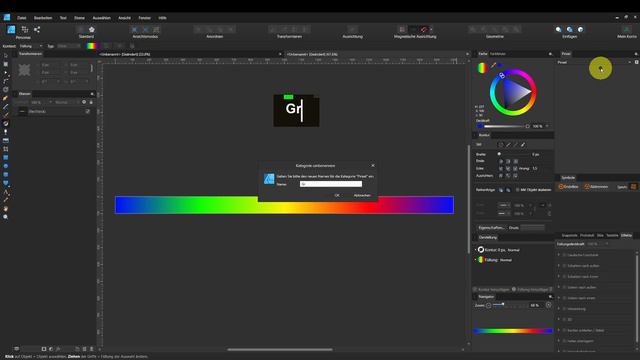The width and height of the screenshot is (640, 360).
Task: Toggle the red magnetic snapping icon
Action: click(x=424, y=29)
